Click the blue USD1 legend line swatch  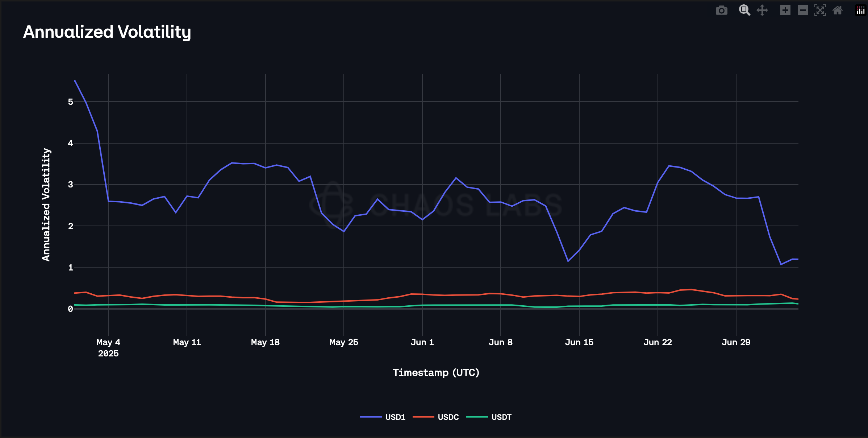(371, 417)
